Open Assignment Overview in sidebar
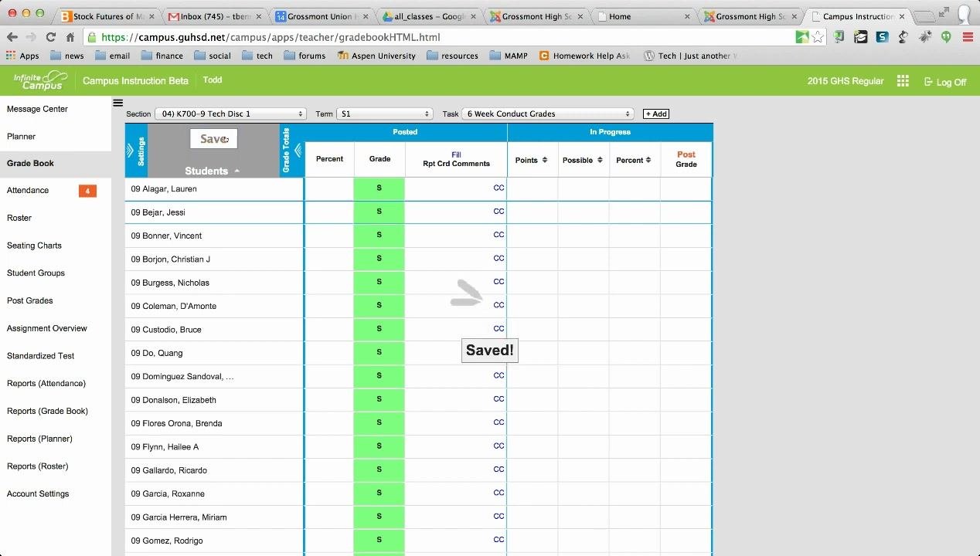Image resolution: width=980 pixels, height=556 pixels. click(47, 328)
